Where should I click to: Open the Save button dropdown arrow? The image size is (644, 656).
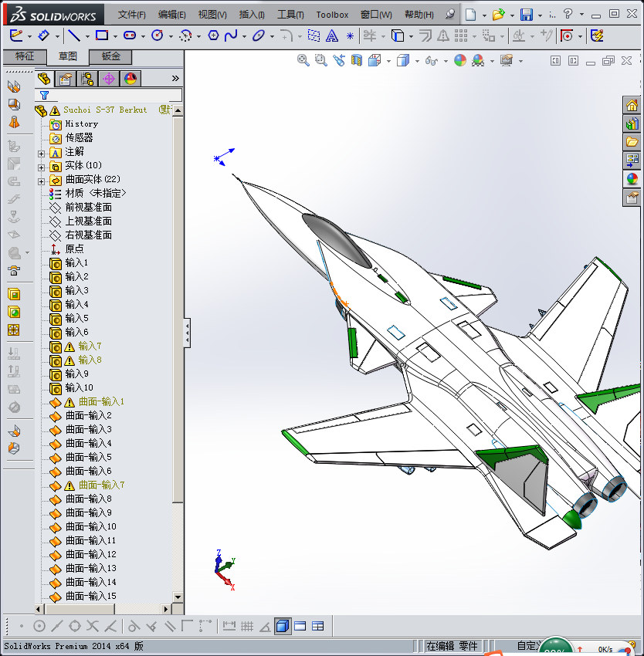tap(541, 16)
